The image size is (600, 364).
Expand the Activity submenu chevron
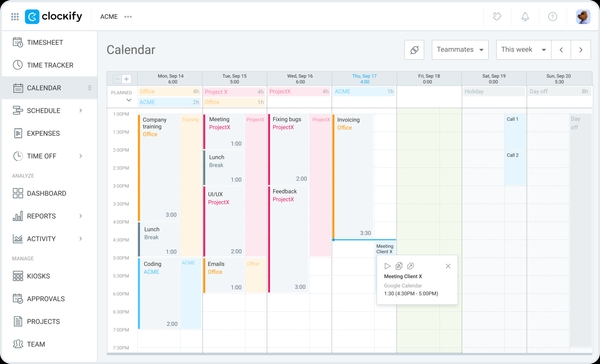81,239
